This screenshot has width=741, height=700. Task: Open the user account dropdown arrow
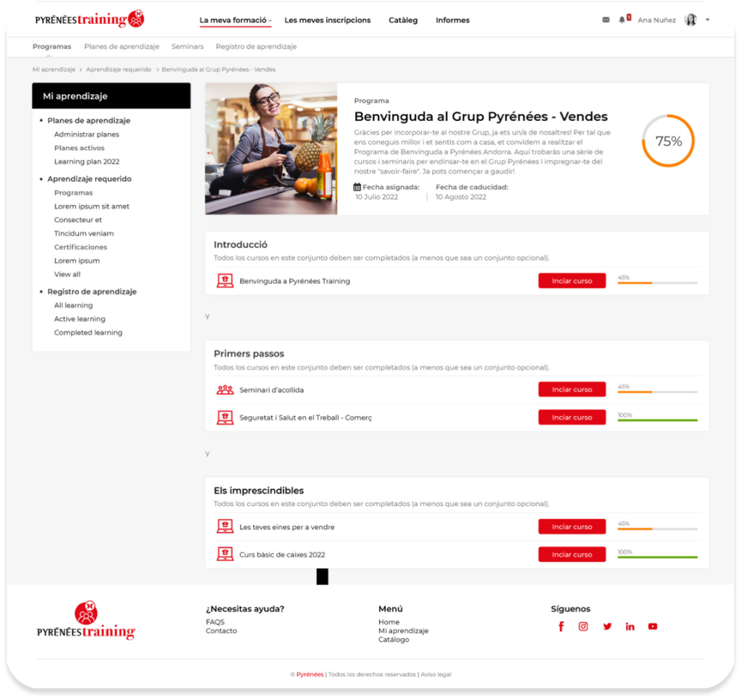click(707, 20)
